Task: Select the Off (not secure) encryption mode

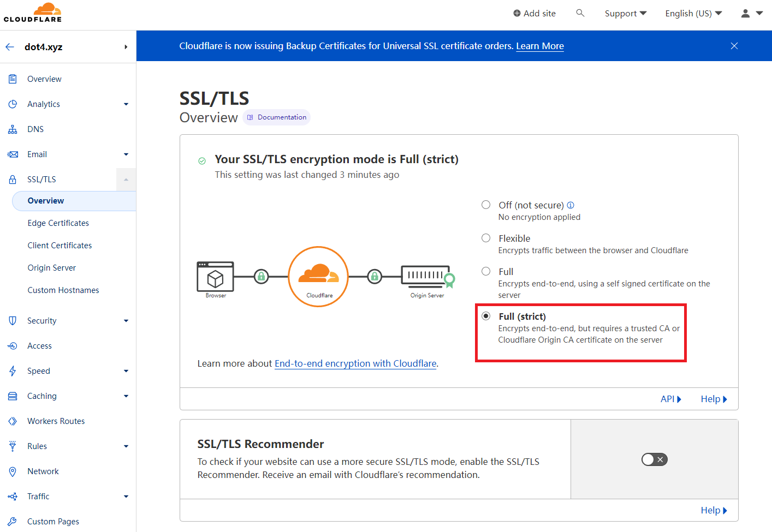Action: pos(486,205)
